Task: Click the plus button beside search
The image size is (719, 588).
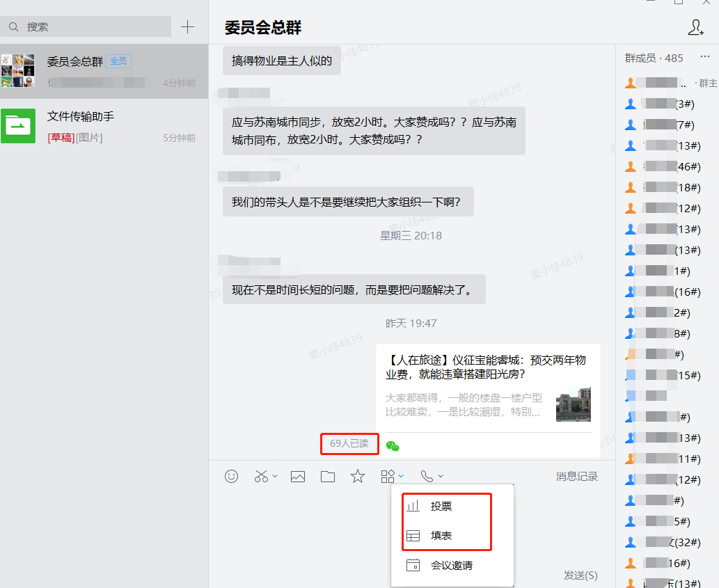Action: coord(187,26)
